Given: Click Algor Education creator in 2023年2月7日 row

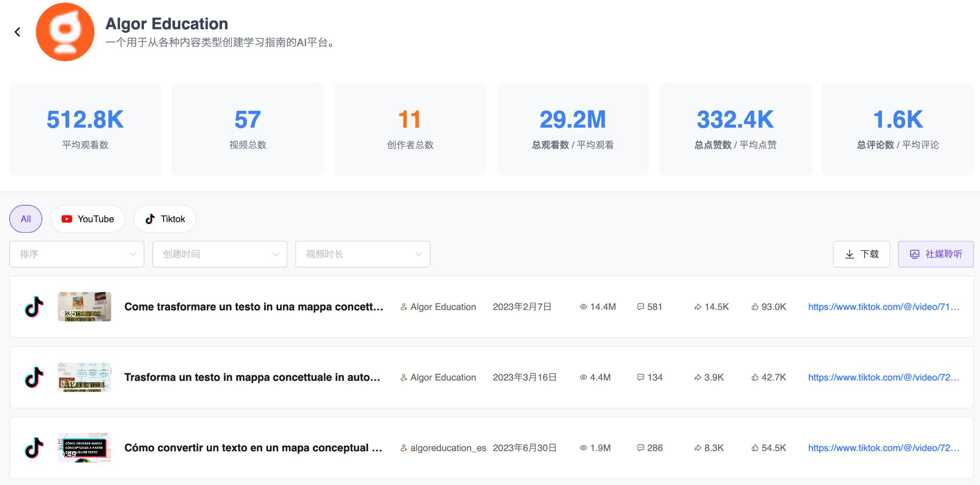Looking at the screenshot, I should pos(443,307).
